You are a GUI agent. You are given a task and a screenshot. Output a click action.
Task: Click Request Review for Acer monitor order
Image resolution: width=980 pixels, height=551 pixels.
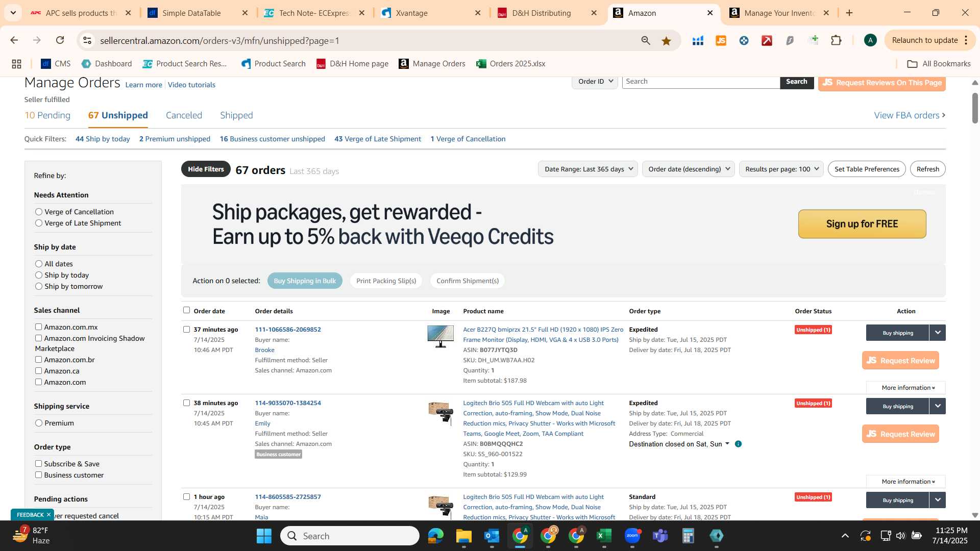click(x=900, y=360)
